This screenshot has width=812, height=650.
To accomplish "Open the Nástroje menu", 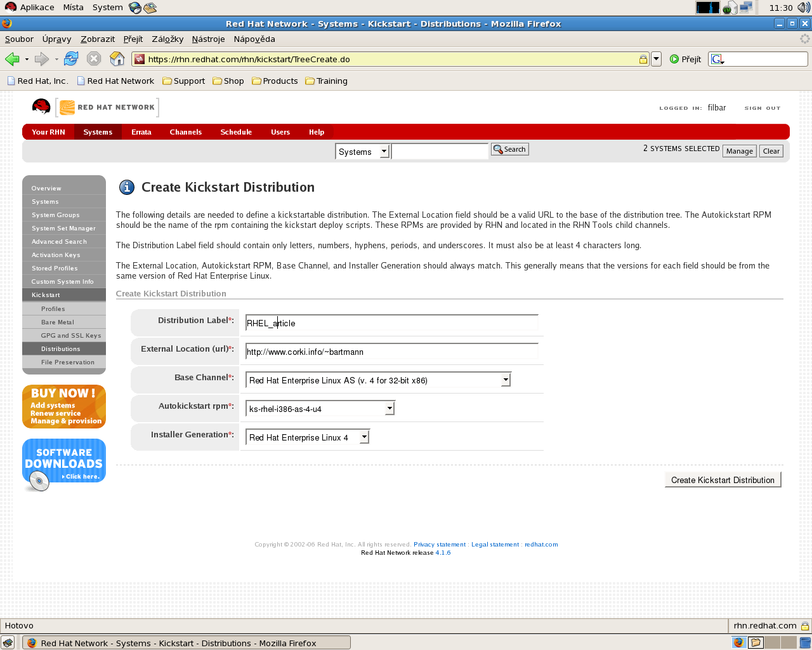I will click(208, 39).
